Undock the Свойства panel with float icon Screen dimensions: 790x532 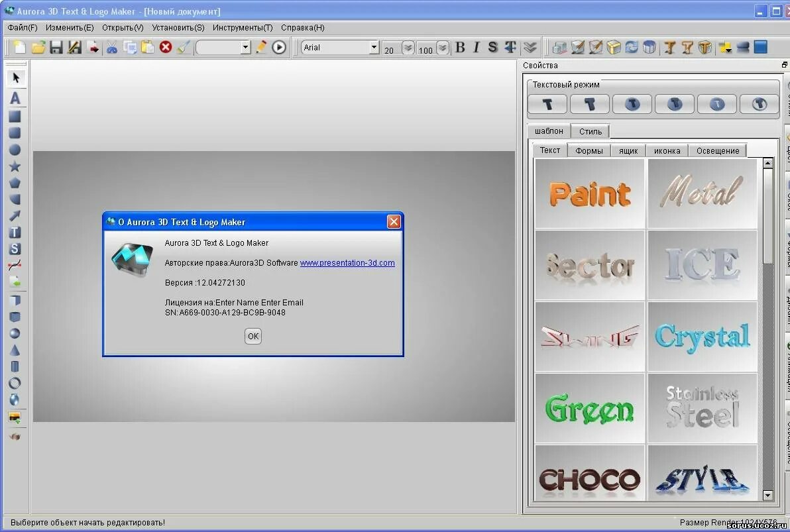point(785,64)
